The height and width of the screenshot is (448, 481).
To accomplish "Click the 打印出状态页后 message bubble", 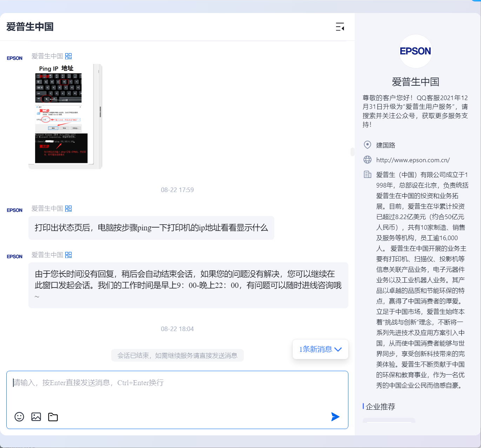I will coord(151,228).
